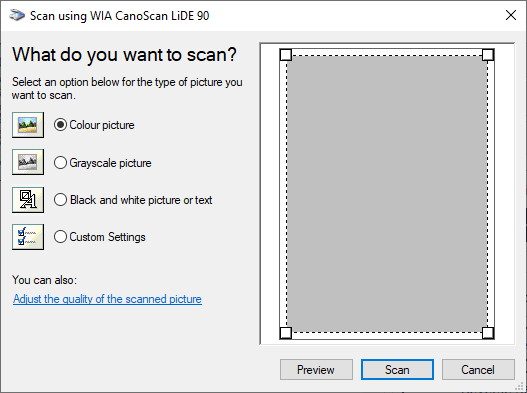Screen dimensions: 527x393
Task: Open Adjust the quality of the scanned picture
Action: coord(107,299)
